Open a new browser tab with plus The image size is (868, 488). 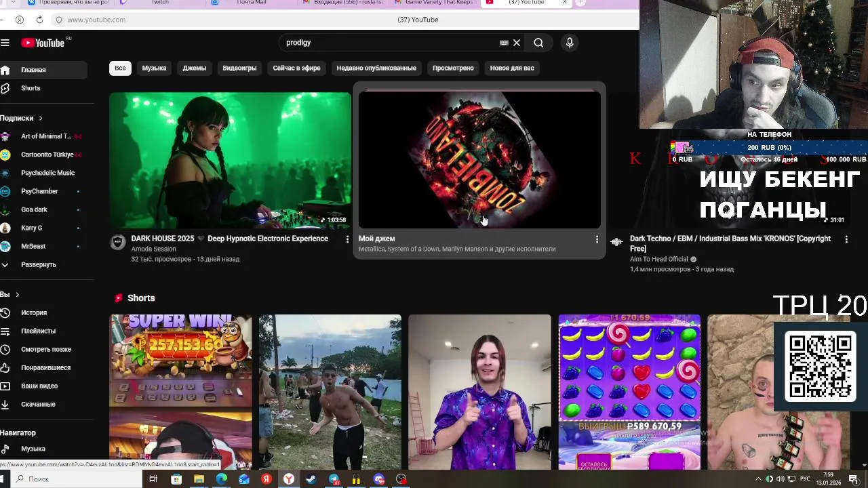coord(580,3)
